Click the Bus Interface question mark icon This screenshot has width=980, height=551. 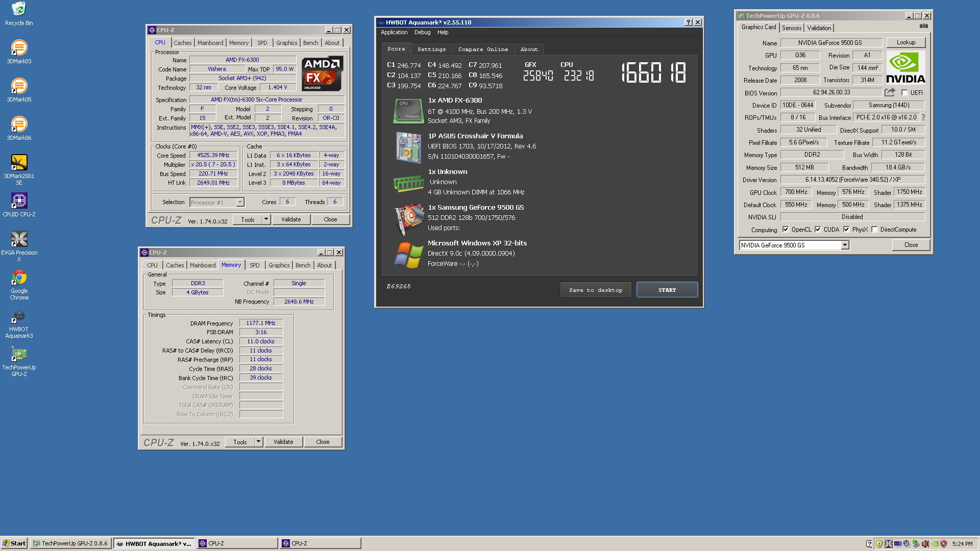click(x=923, y=117)
